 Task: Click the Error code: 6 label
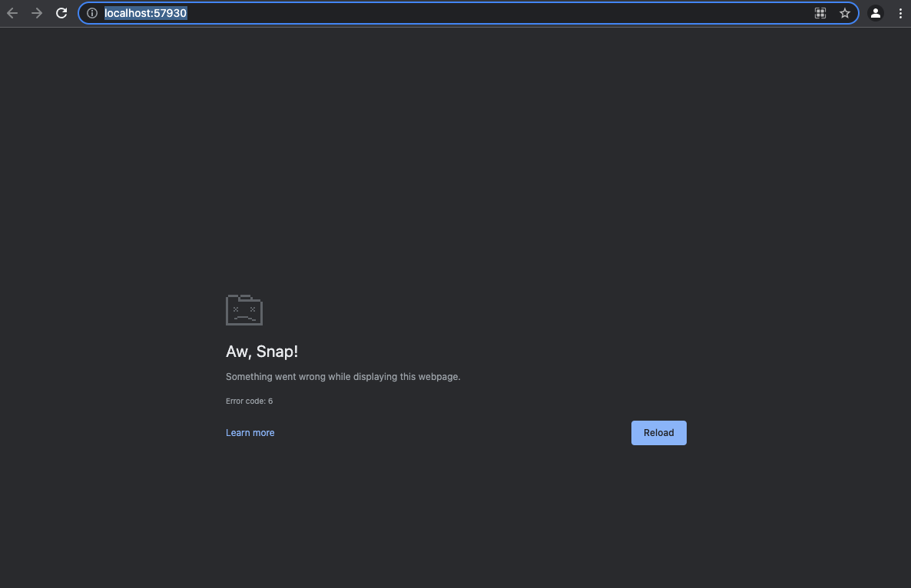[249, 400]
